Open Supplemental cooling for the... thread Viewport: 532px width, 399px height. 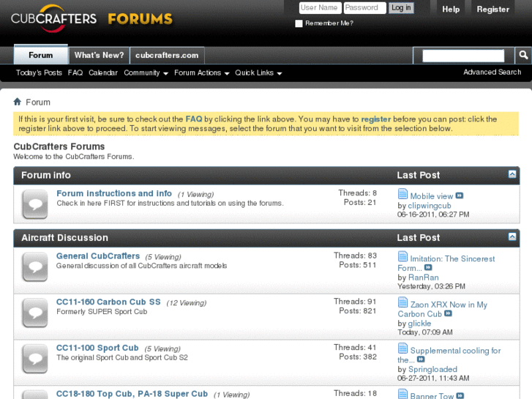click(x=449, y=355)
